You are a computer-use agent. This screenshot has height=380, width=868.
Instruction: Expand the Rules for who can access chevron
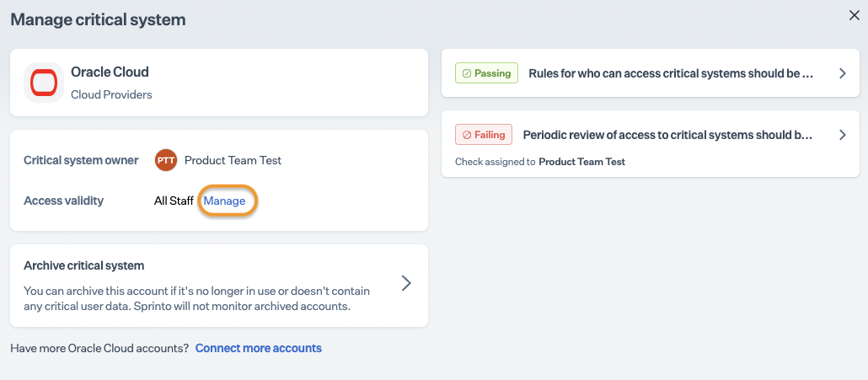(842, 73)
